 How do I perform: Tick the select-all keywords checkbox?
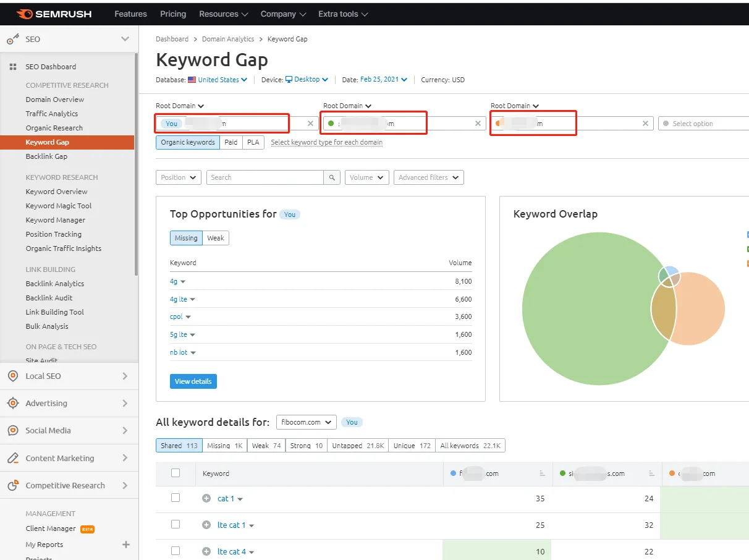tap(176, 473)
